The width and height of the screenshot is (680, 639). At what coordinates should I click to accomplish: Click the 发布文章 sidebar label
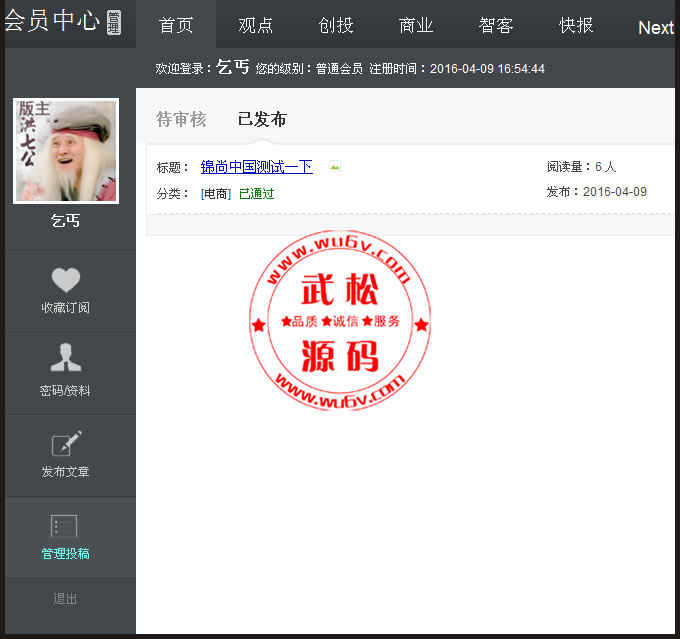click(65, 472)
